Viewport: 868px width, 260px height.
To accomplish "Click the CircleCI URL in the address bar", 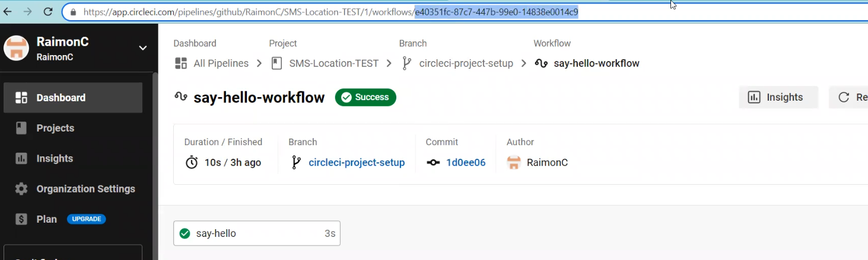I will tap(330, 12).
